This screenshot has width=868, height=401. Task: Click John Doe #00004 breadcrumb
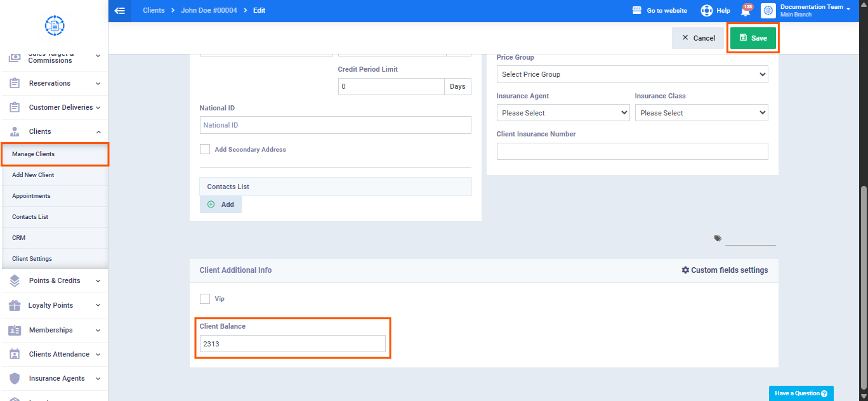tap(210, 11)
